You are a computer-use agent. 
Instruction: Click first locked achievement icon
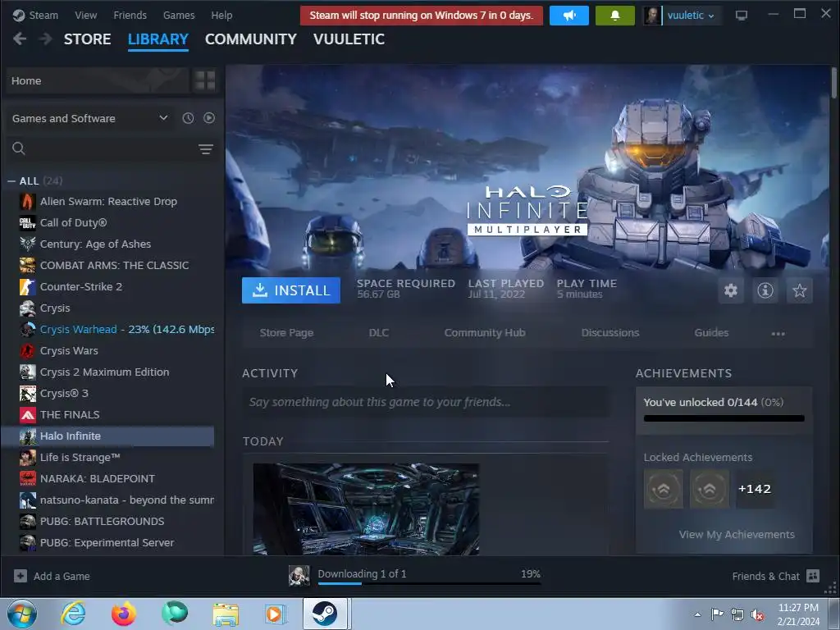click(663, 489)
